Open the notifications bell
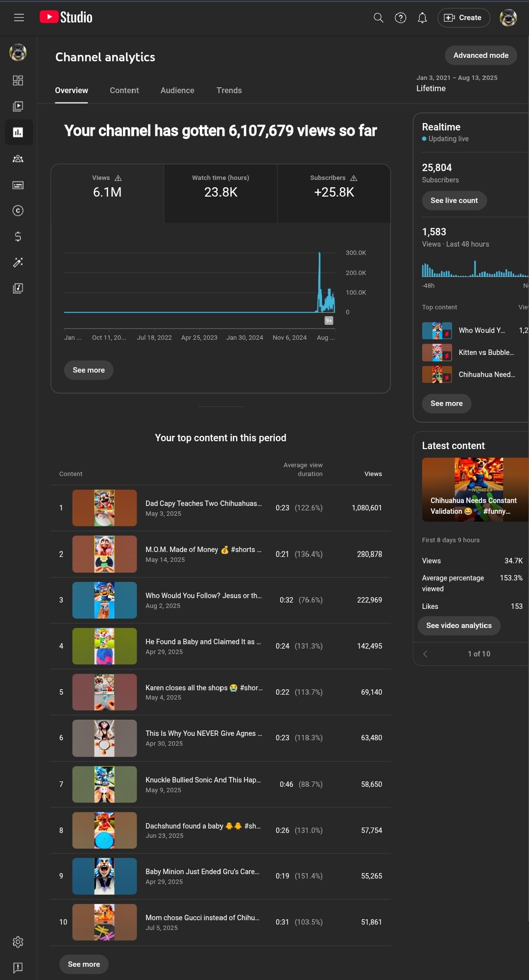Viewport: 529px width, 980px height. coord(422,18)
